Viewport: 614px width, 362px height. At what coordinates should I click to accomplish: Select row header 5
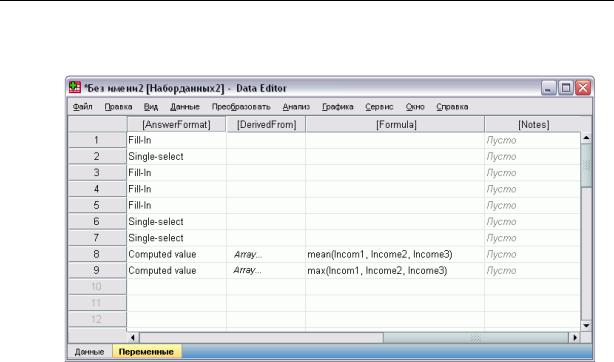[97, 205]
